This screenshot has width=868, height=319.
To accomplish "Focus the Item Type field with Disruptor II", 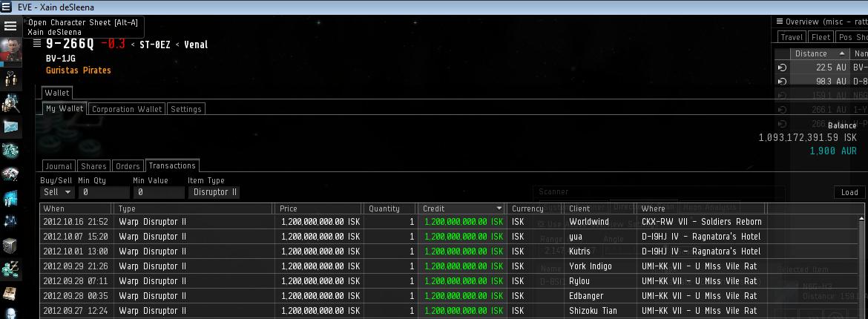I will (214, 192).
